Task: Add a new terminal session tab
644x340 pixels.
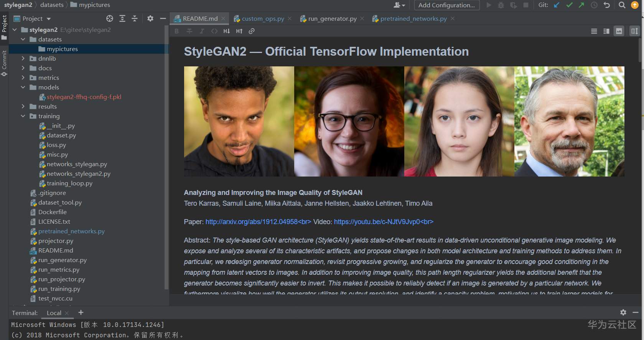Action: coord(81,312)
